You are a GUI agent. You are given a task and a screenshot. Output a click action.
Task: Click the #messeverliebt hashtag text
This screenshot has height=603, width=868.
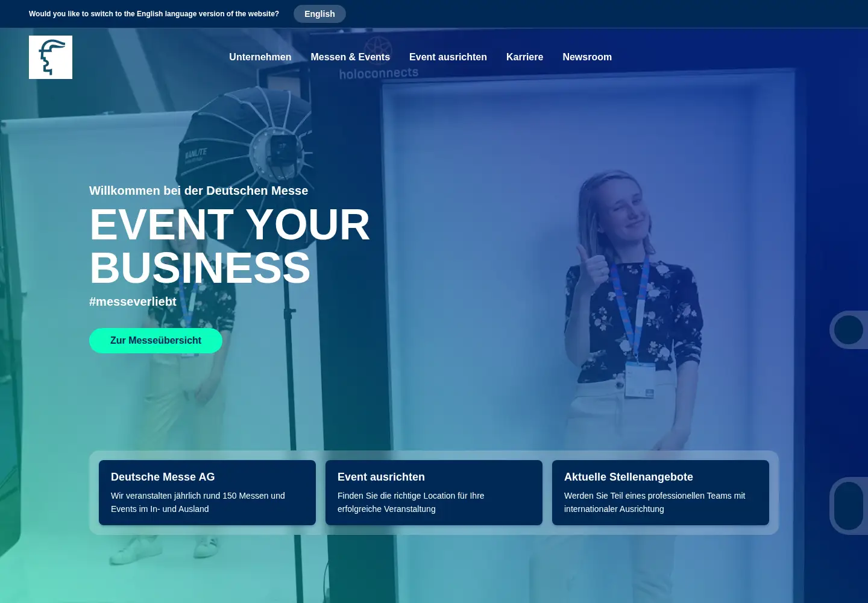point(133,301)
